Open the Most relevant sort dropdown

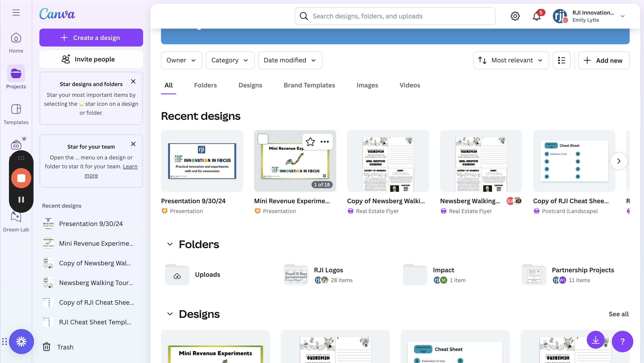point(511,60)
